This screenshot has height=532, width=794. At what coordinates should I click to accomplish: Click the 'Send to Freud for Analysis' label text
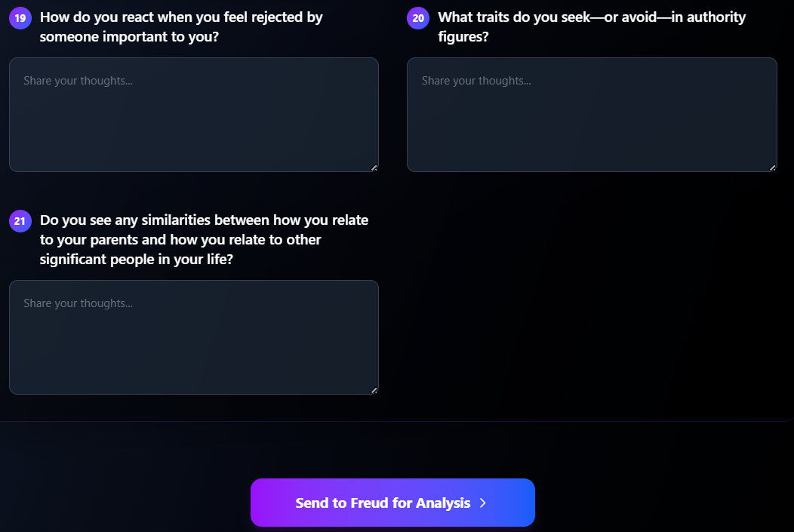[383, 503]
